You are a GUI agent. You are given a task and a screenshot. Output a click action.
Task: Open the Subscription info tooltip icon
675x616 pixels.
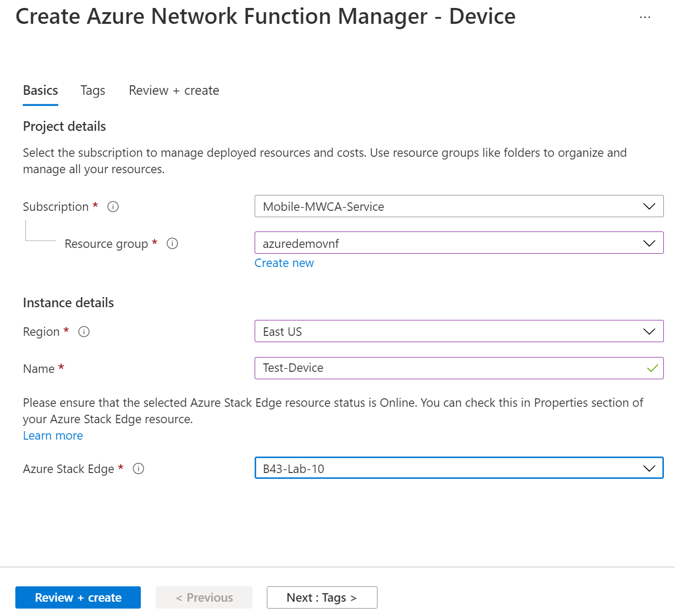point(113,207)
